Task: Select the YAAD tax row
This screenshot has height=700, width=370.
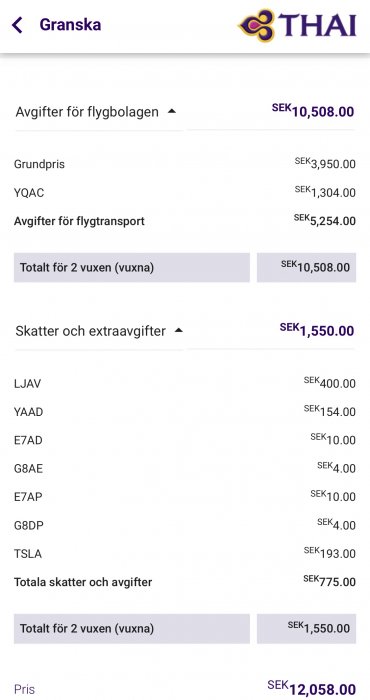Action: [x=185, y=412]
